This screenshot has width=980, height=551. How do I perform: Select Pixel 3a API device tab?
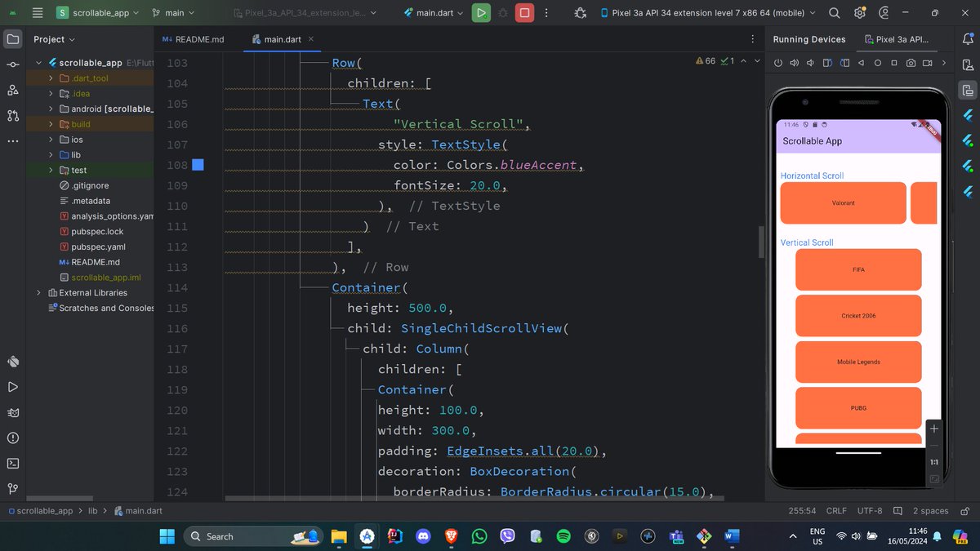897,39
